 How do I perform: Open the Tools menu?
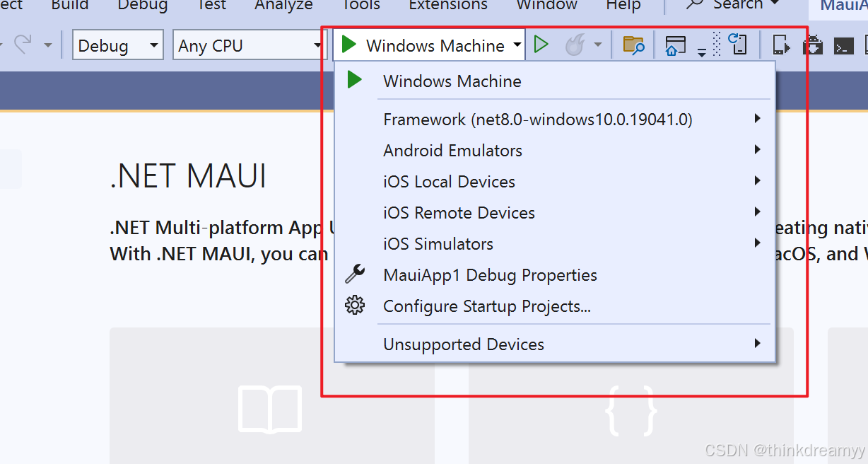pos(360,5)
